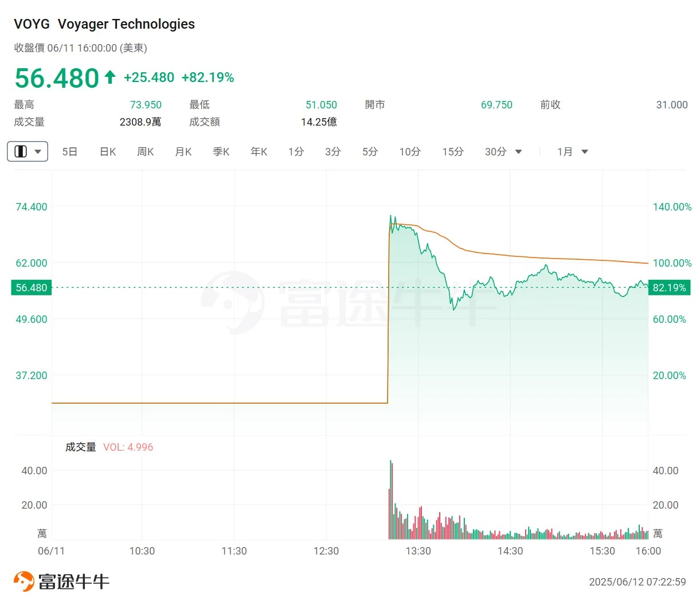Viewport: 700px width, 605px height.
Task: Expand the 30分 interval dropdown
Action: 518,152
